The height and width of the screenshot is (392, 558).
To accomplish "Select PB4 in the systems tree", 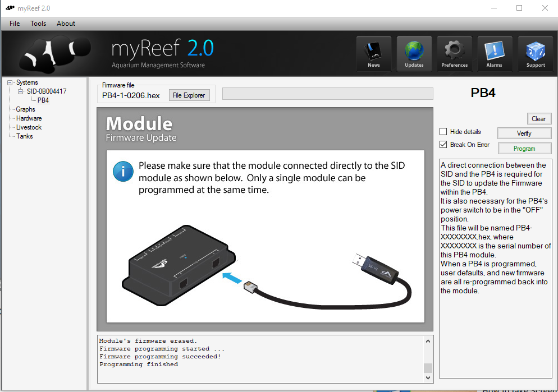I will coord(43,100).
